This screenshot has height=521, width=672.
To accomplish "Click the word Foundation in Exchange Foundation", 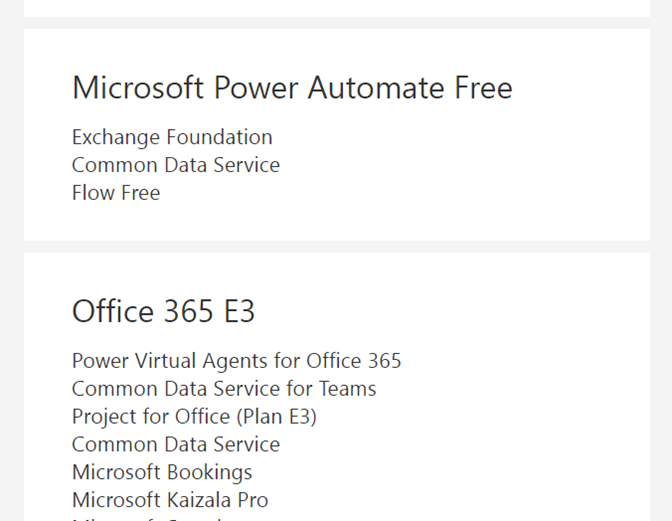I will click(219, 138).
